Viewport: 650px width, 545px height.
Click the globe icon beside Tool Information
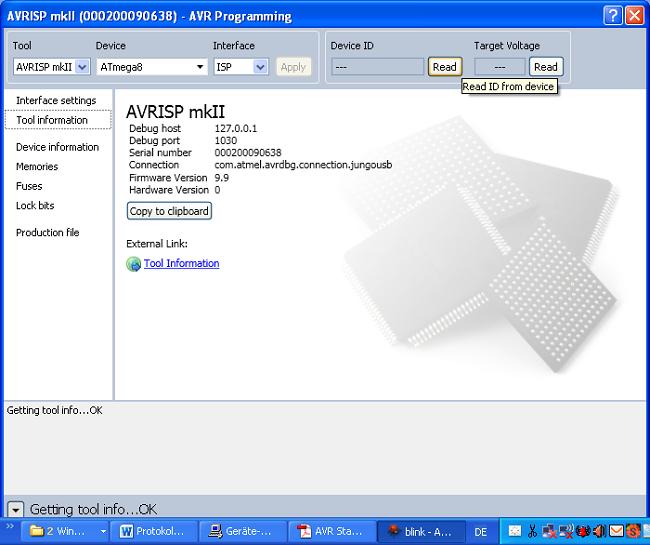(133, 264)
